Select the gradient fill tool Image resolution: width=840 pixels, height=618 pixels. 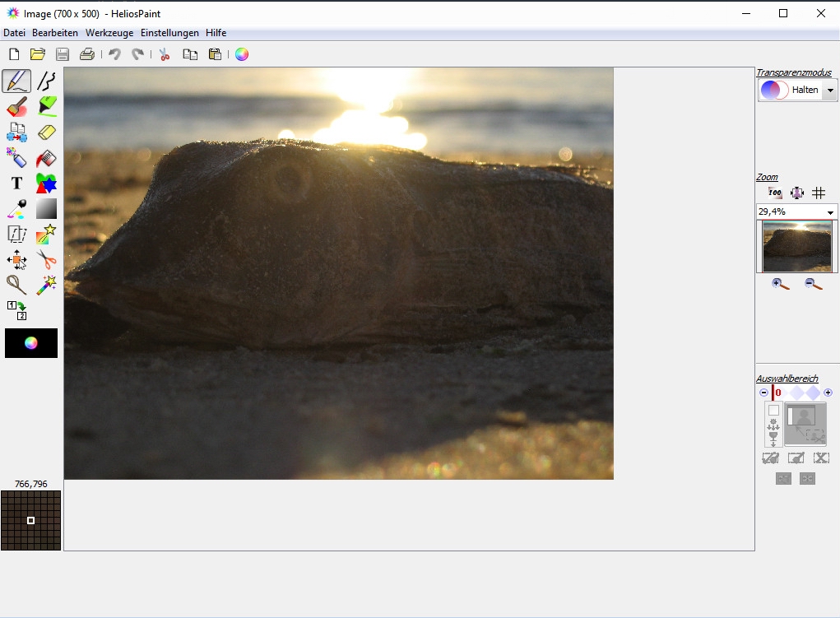point(47,208)
